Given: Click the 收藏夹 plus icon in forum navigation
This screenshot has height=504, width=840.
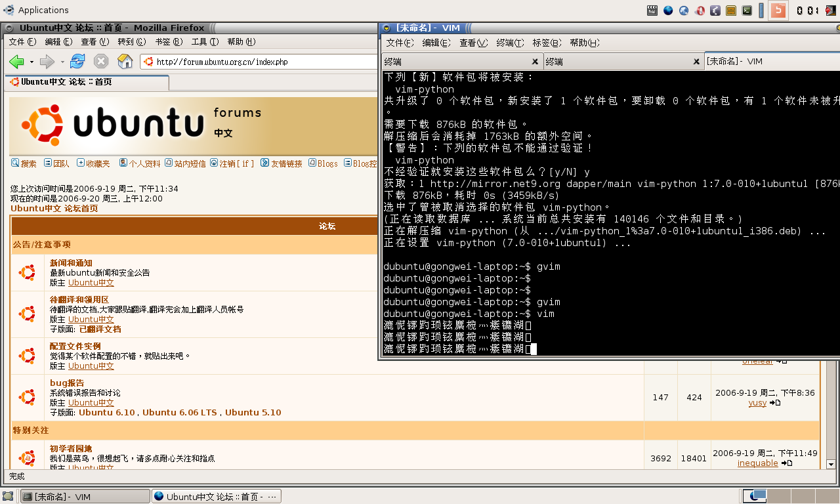Looking at the screenshot, I should coord(81,163).
